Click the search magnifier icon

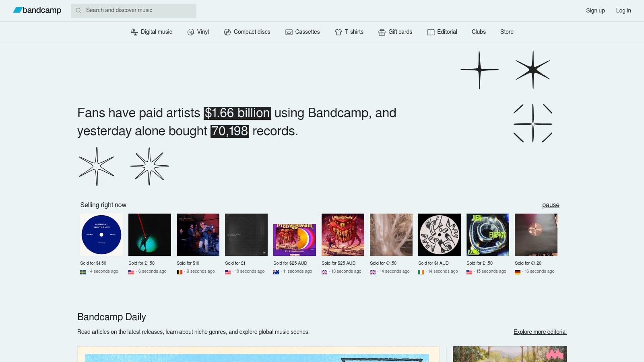79,10
